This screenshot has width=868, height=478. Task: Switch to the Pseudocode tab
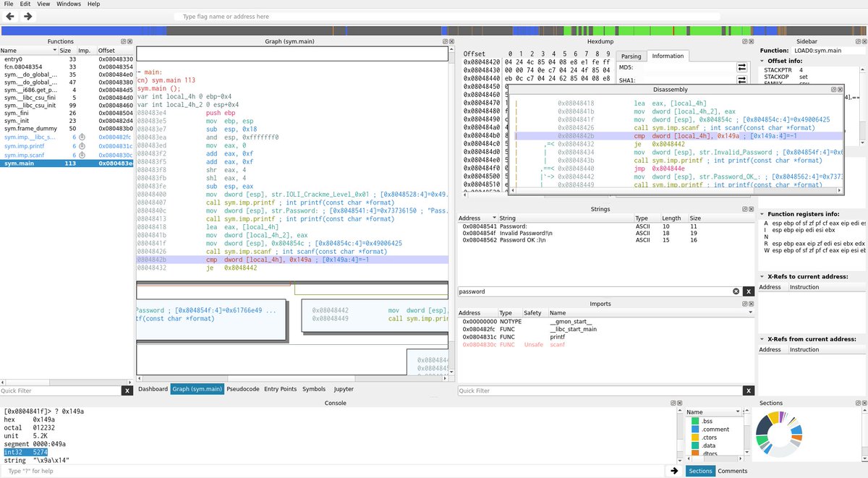pos(243,389)
